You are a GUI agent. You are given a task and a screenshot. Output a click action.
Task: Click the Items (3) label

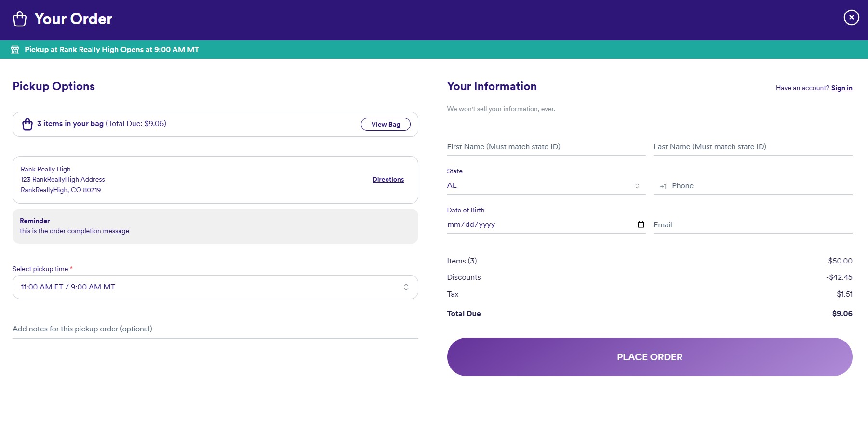[x=462, y=261]
